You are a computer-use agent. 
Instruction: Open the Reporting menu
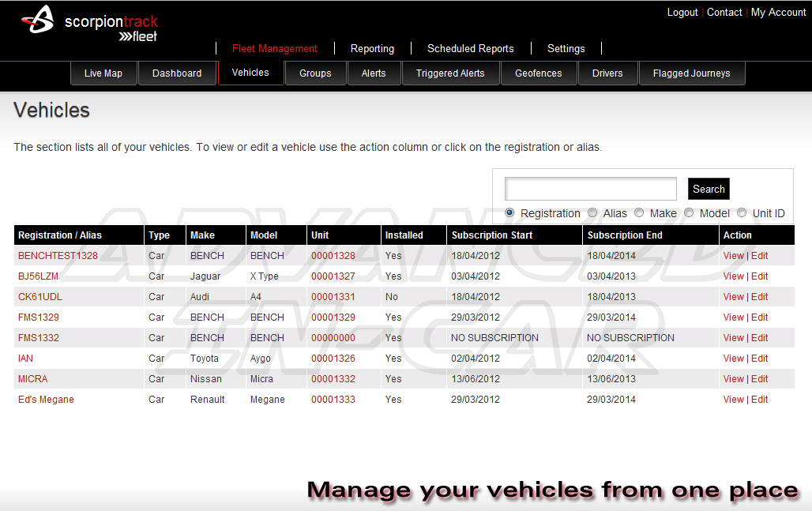click(x=372, y=49)
